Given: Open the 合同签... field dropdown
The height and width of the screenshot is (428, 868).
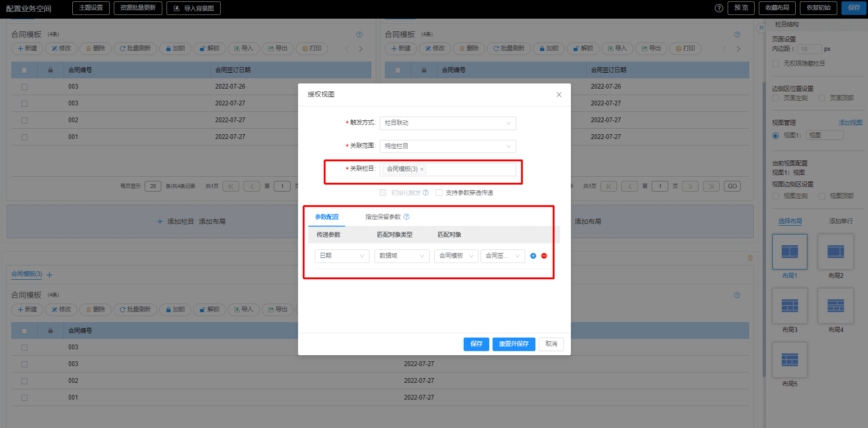Looking at the screenshot, I should (503, 256).
